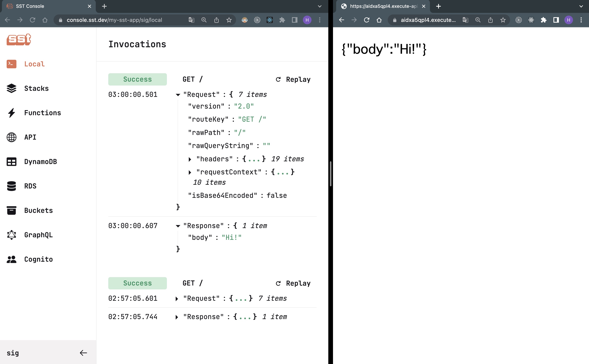Screen dimensions: 589x364
Task: Open the API section
Action: 30,137
